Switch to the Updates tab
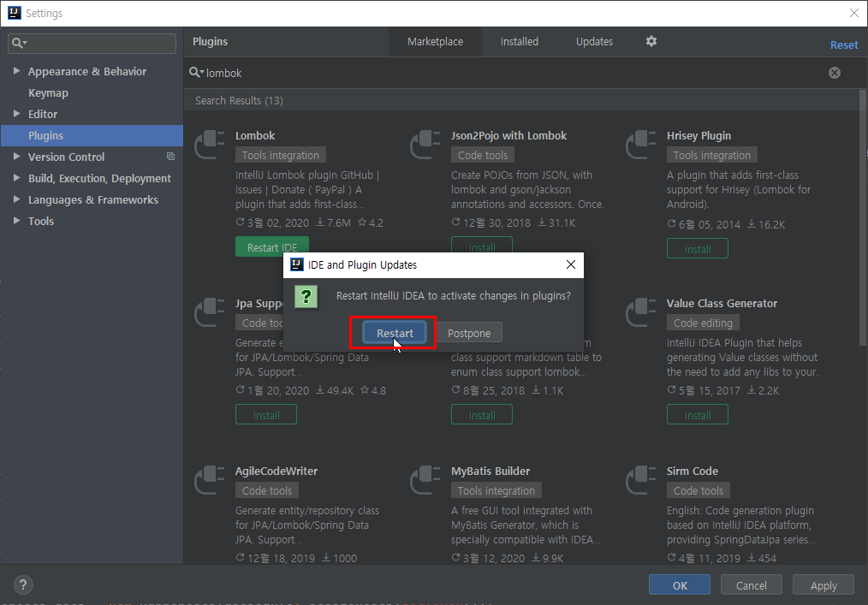 [594, 41]
